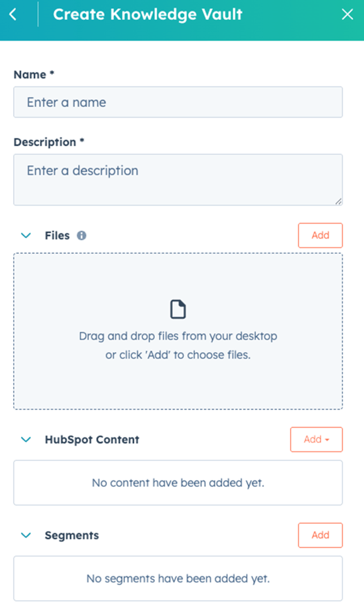This screenshot has width=364, height=613.
Task: Collapse the Segments section chevron
Action: click(26, 535)
